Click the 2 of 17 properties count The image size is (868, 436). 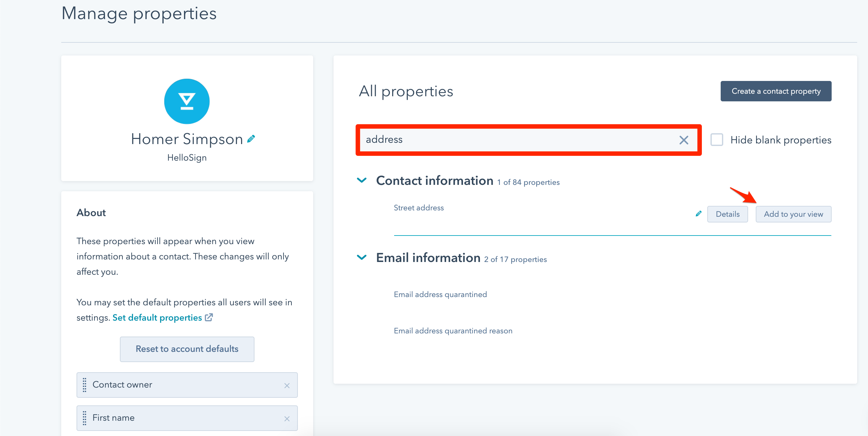coord(515,259)
